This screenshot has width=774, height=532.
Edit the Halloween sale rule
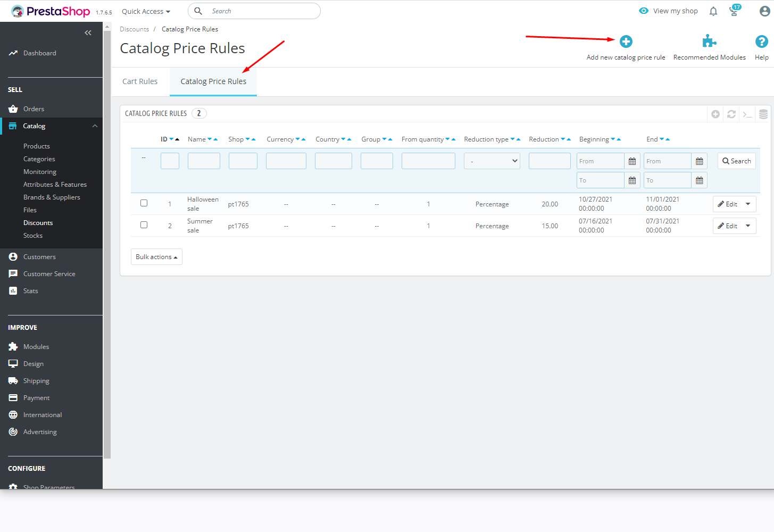(x=727, y=204)
